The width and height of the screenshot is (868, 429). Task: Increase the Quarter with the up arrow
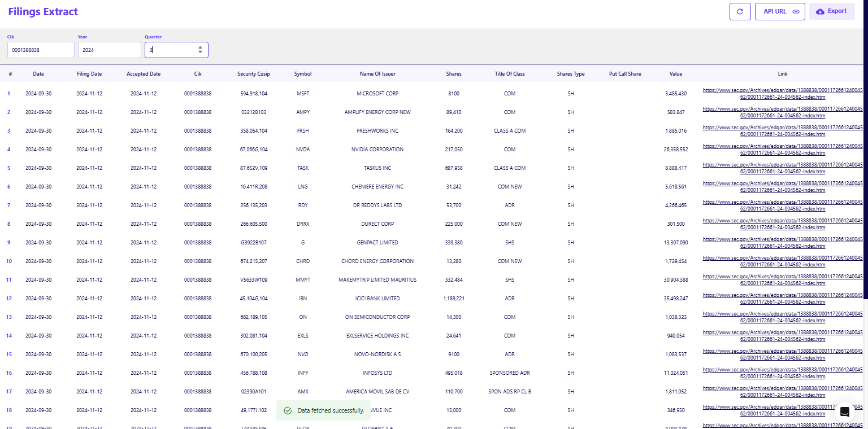tap(200, 47)
